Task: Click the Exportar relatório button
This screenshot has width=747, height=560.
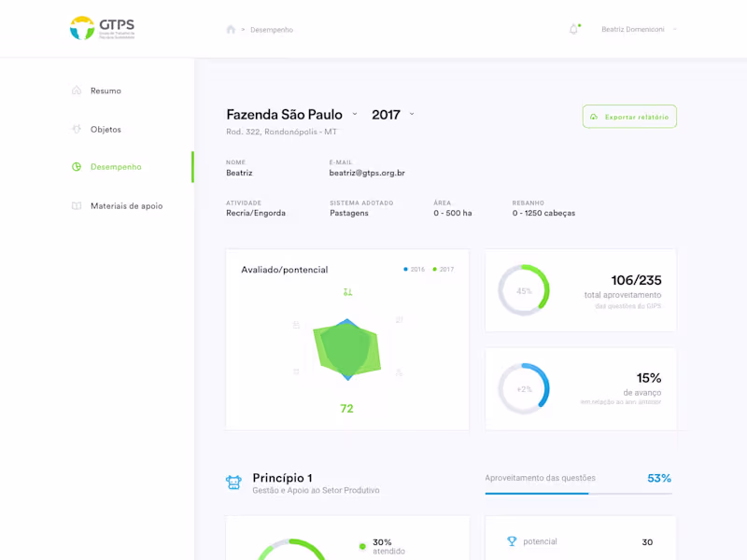Action: (629, 117)
